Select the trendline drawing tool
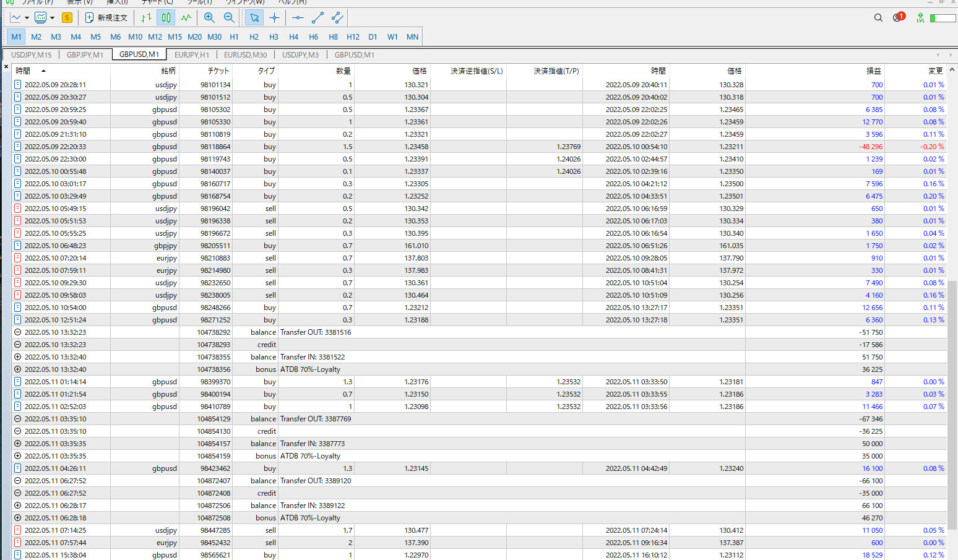 (x=317, y=18)
